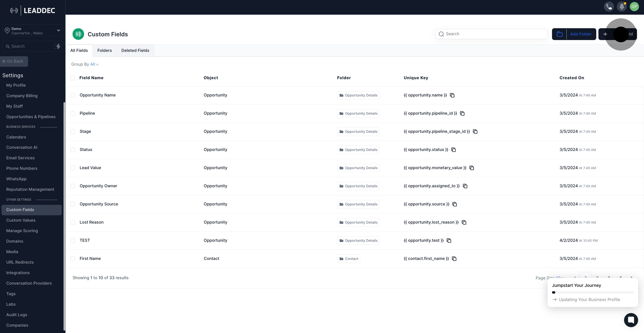644x333 pixels.
Task: Open Integrations in sidebar
Action: [18, 273]
